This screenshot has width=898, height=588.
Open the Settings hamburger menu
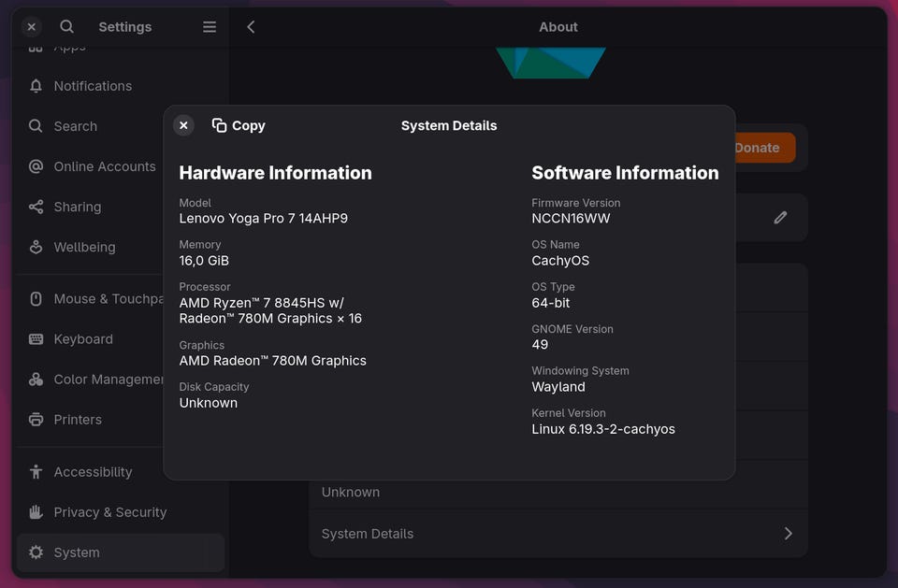coord(210,27)
